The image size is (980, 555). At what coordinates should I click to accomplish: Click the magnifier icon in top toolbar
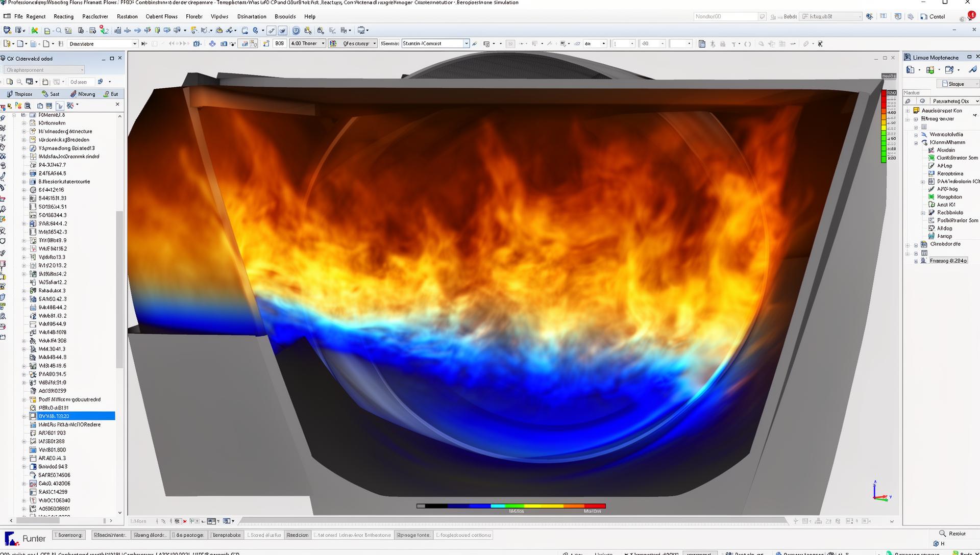59,30
